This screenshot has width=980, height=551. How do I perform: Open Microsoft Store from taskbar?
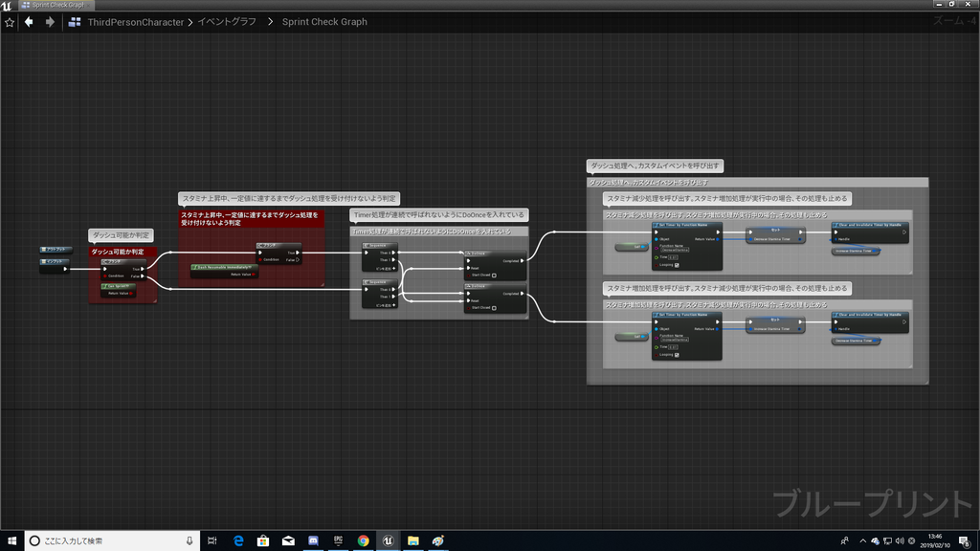point(263,541)
